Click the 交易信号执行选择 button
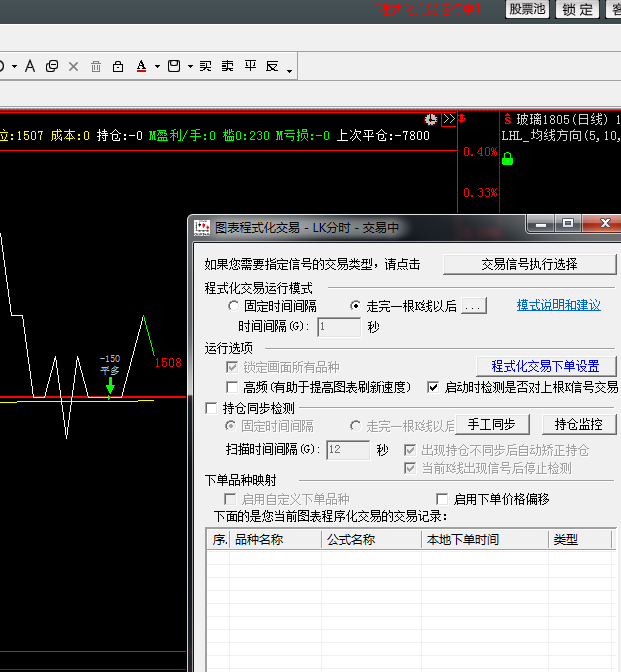Viewport: 621px width, 672px height. [x=529, y=264]
